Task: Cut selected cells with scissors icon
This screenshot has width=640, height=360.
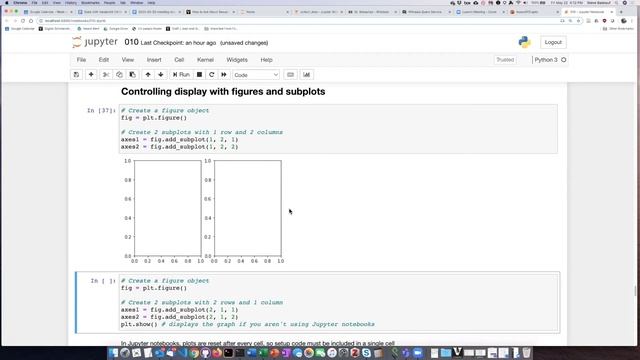Action: 106,75
